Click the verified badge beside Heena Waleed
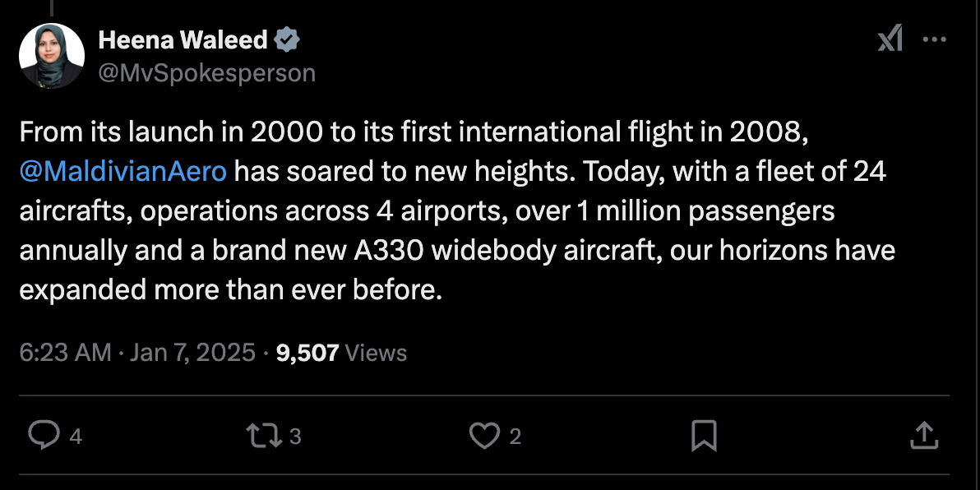This screenshot has width=980, height=490. pyautogui.click(x=288, y=39)
